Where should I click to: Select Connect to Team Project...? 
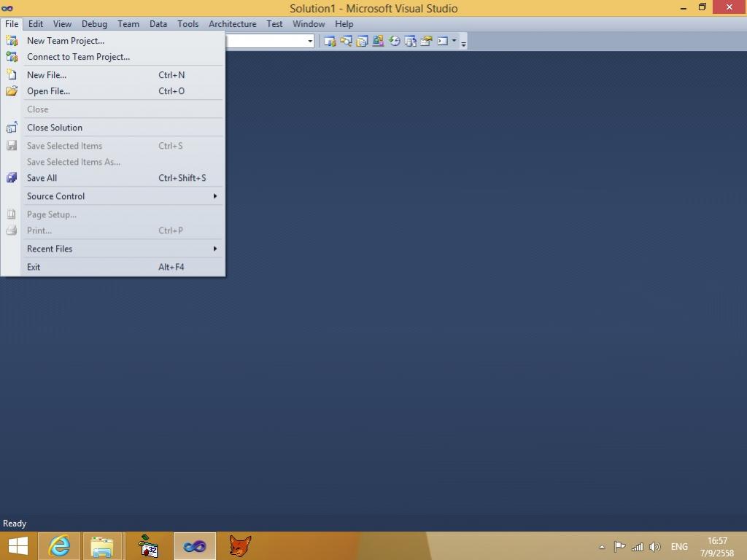pyautogui.click(x=113, y=57)
